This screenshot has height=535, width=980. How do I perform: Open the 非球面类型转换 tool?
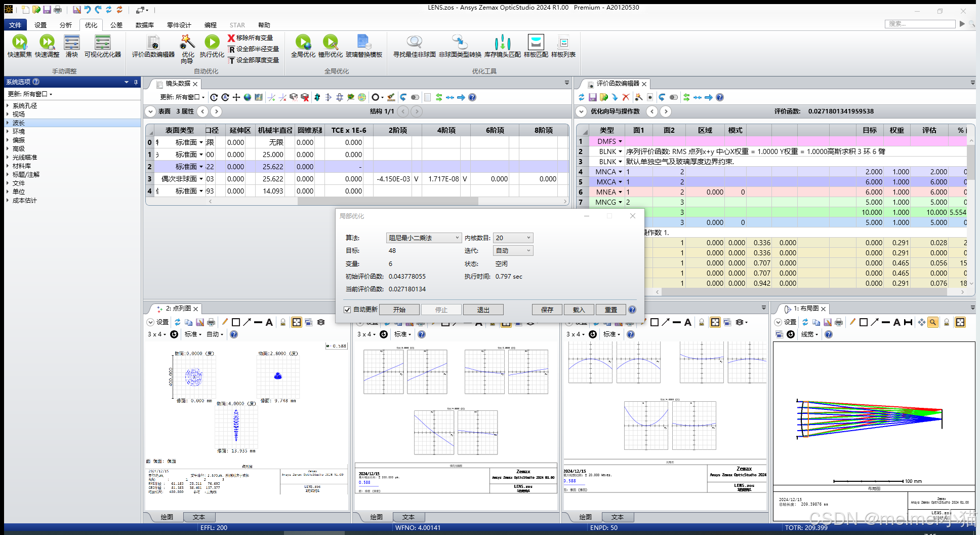point(460,46)
